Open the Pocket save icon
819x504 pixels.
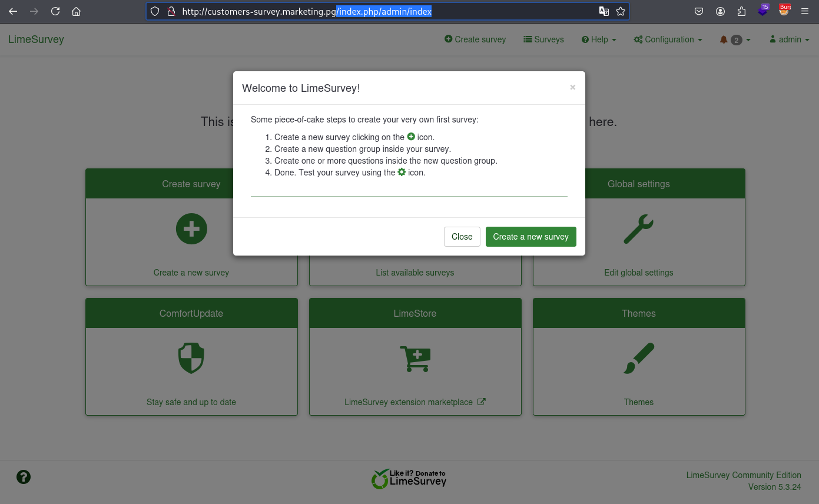699,11
